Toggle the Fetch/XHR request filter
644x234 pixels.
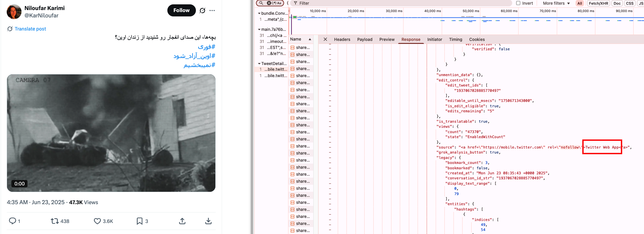(x=598, y=3)
